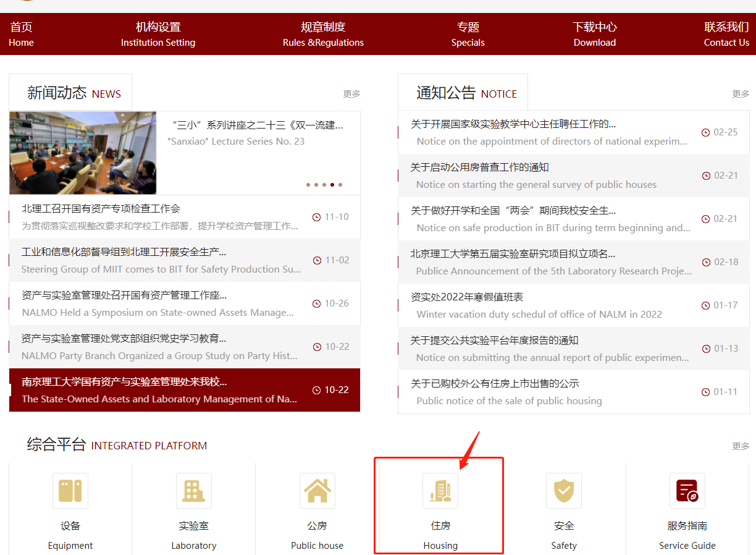Image resolution: width=756 pixels, height=555 pixels.
Task: Click the Sanxiao lecture news photo
Action: pos(83,153)
